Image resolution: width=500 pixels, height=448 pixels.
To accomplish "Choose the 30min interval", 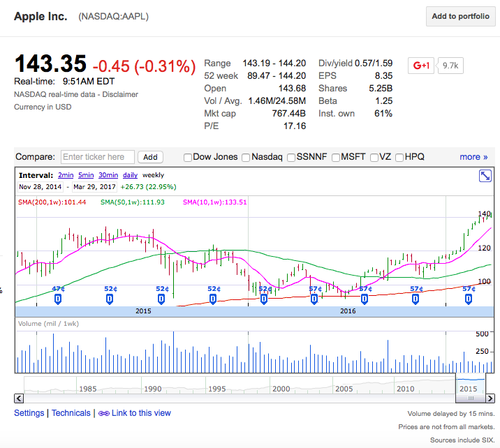I will 108,175.
